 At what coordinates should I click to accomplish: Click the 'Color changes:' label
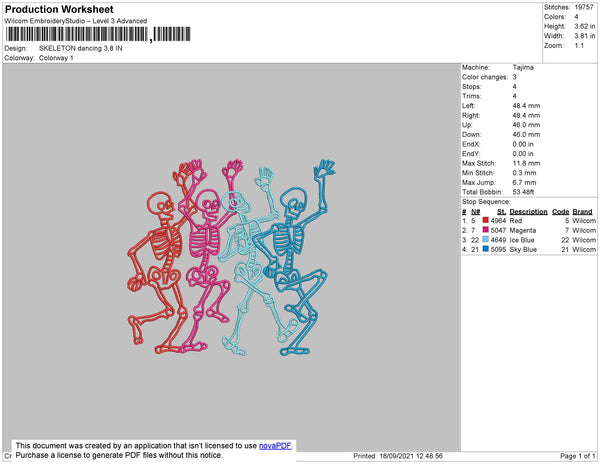pos(485,77)
